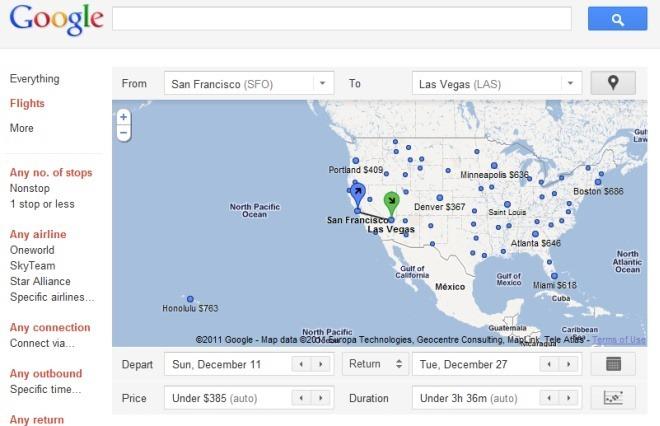
Task: Click the Google search input field
Action: tap(341, 19)
